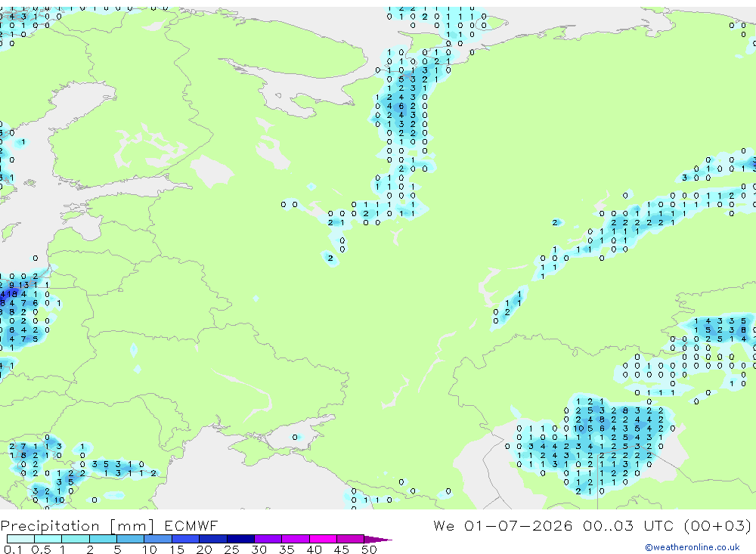Choose the 45–50 mm legend swatch
Image resolution: width=756 pixels, height=554 pixels.
(351, 539)
